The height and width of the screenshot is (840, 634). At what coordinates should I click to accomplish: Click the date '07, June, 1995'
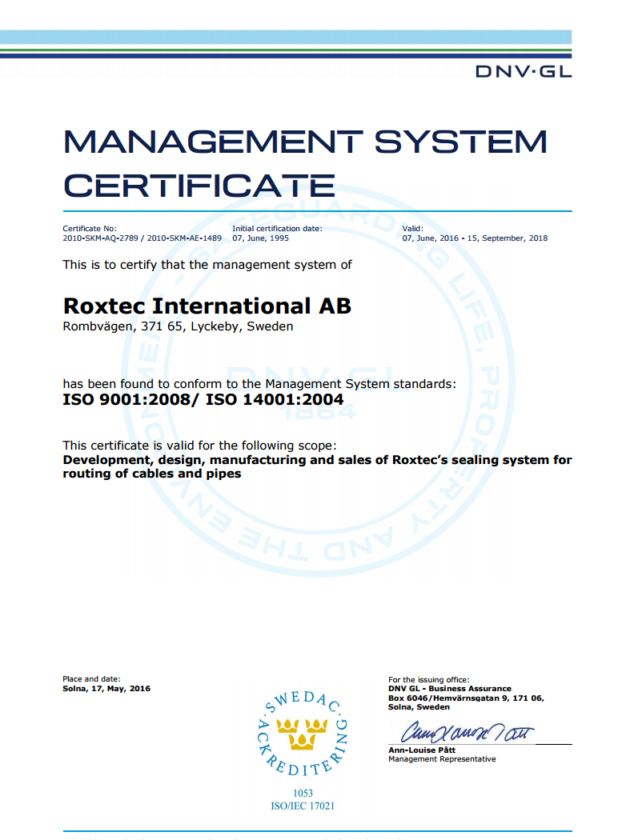tap(260, 238)
